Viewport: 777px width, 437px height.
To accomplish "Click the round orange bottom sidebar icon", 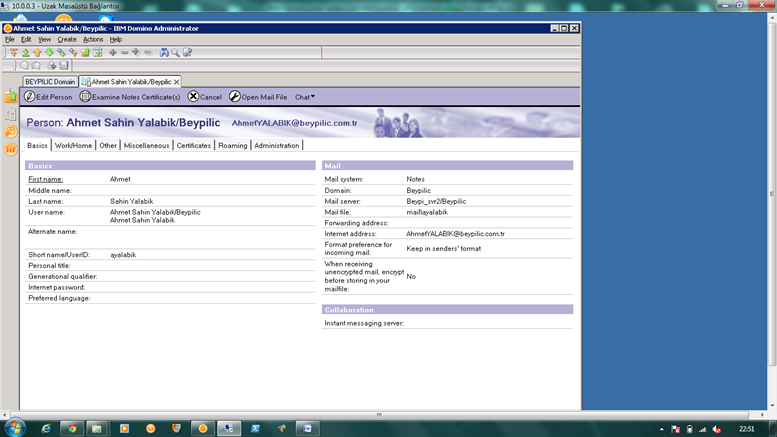I will [10, 149].
